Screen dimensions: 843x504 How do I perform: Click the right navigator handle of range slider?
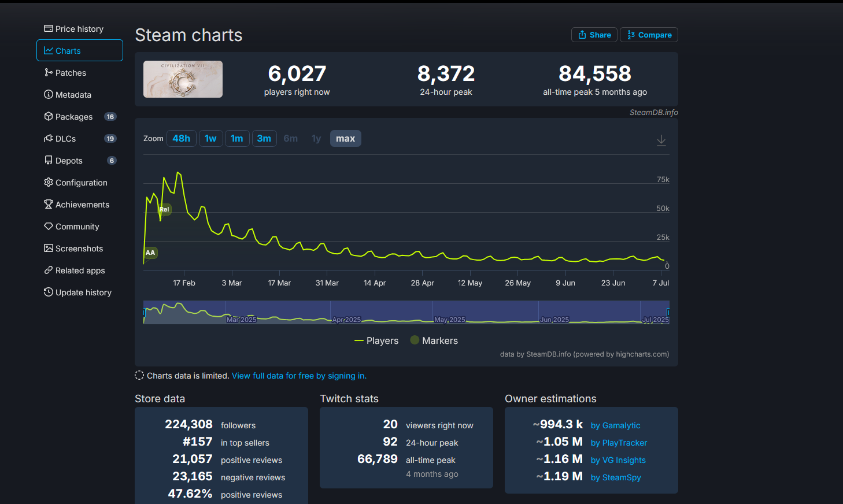pyautogui.click(x=668, y=312)
